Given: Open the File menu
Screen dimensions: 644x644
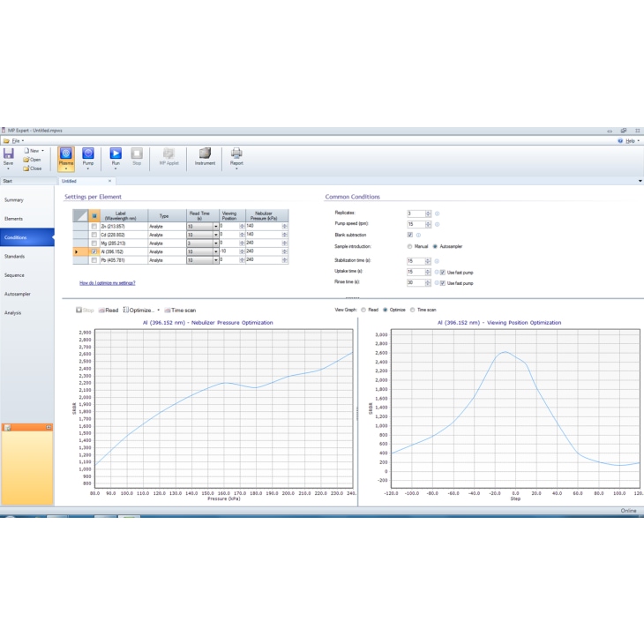Looking at the screenshot, I should pos(14,141).
